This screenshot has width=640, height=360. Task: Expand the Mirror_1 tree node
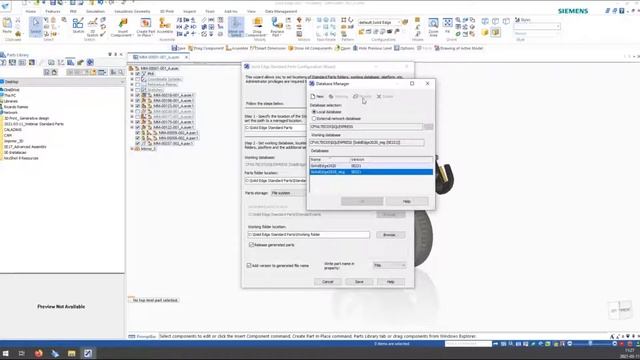pyautogui.click(x=131, y=149)
